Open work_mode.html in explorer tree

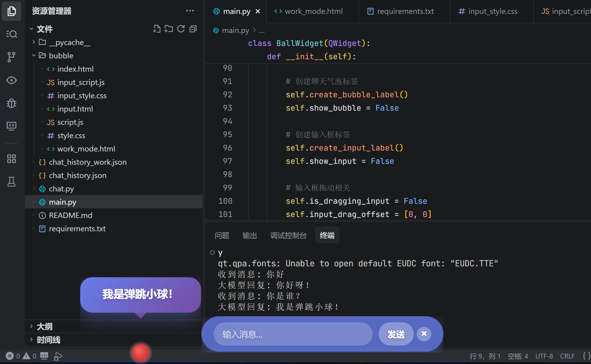(x=114, y=149)
